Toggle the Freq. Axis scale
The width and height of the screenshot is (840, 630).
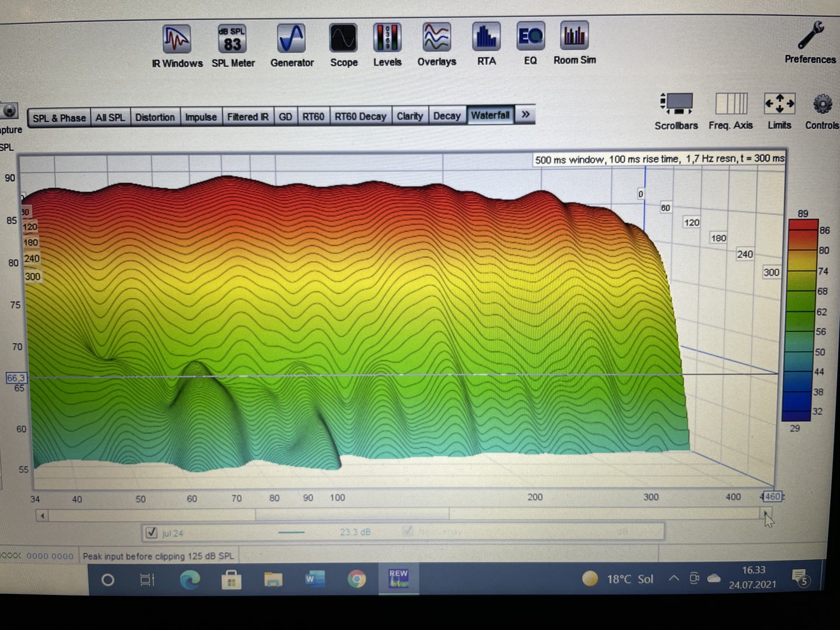(731, 104)
